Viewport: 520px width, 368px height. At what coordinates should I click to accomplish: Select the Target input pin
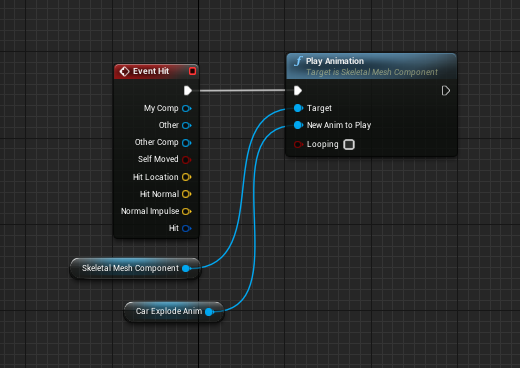tap(298, 108)
